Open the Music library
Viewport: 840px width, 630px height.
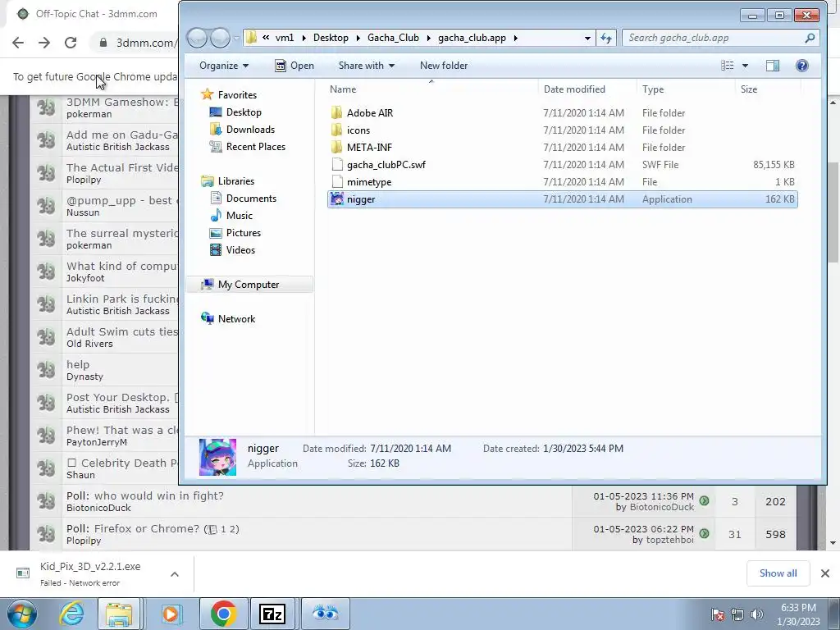pos(239,216)
